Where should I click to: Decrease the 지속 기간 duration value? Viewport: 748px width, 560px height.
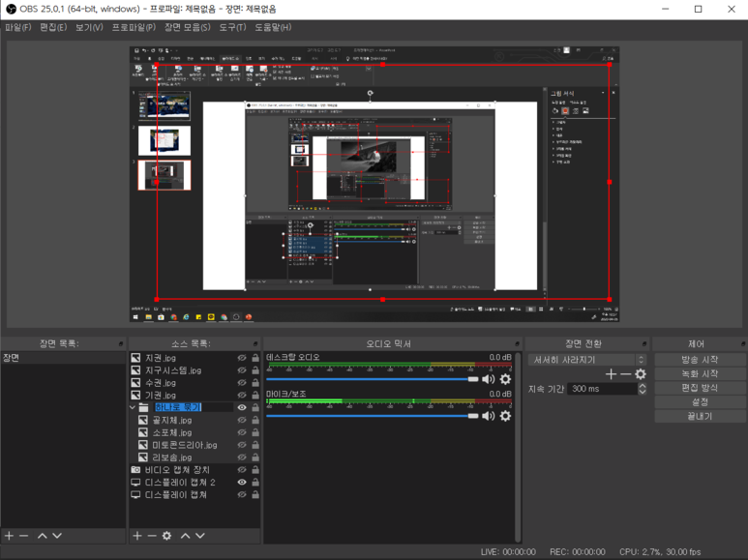[643, 392]
